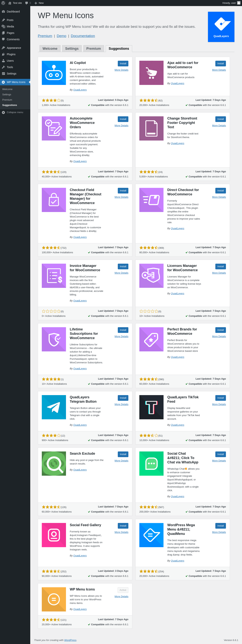Click the Media icon in sidebar
Viewport: 242px width, 644px height.
point(3,26)
